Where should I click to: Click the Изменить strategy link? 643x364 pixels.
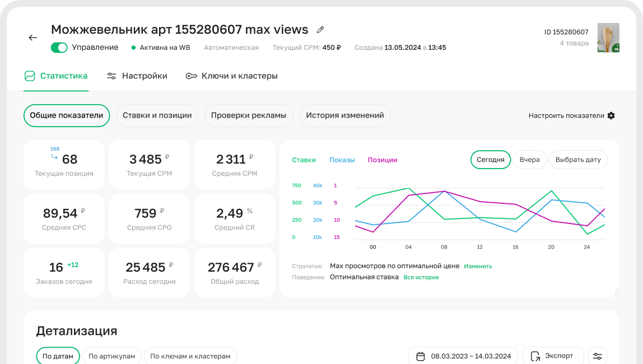(478, 266)
